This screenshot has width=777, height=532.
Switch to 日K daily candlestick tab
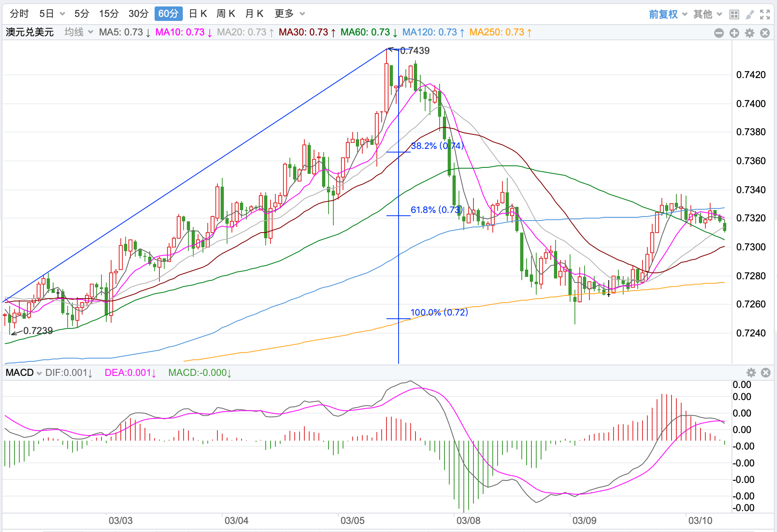(x=198, y=14)
